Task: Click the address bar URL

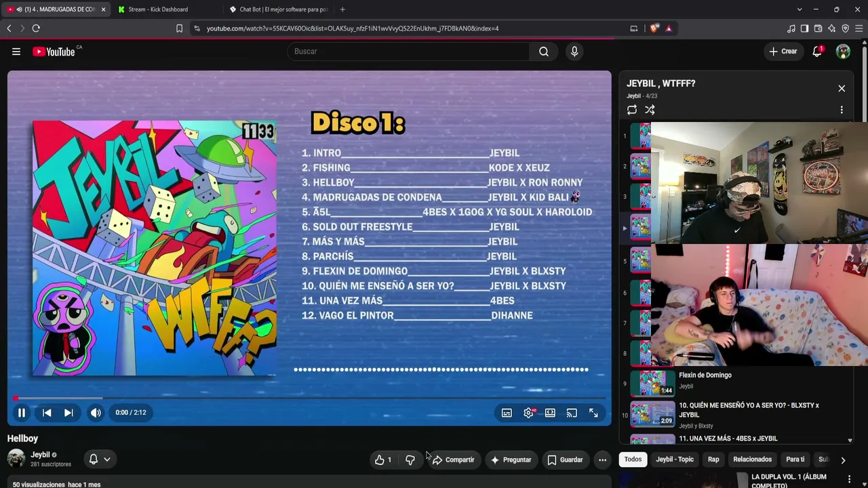Action: pos(353,28)
